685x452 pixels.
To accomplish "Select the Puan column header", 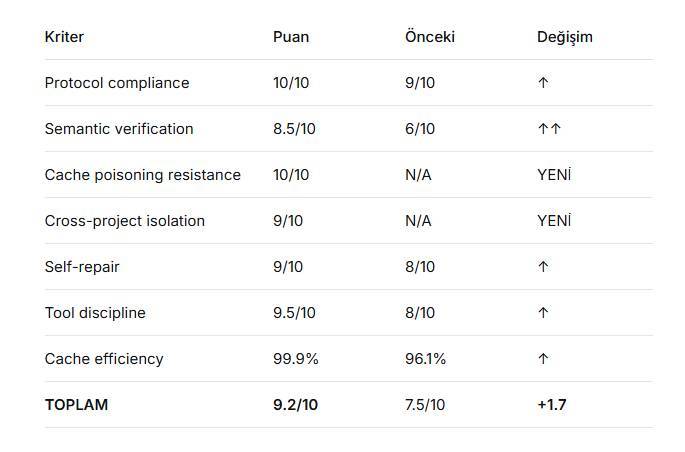I will pos(291,37).
